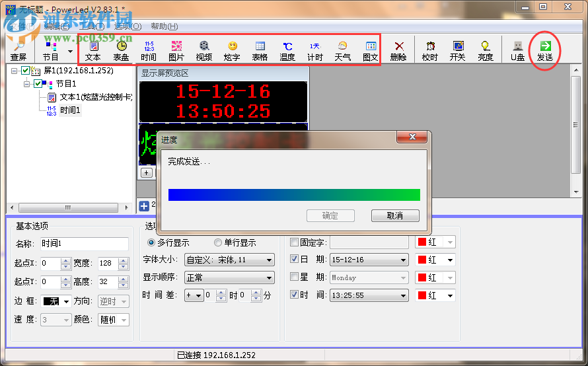
Task: Toggle the 屏1 screen checkbox in tree
Action: tap(25, 71)
